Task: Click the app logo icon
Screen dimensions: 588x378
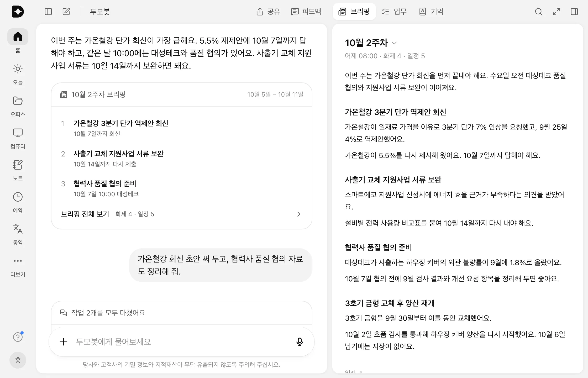Action: click(18, 12)
